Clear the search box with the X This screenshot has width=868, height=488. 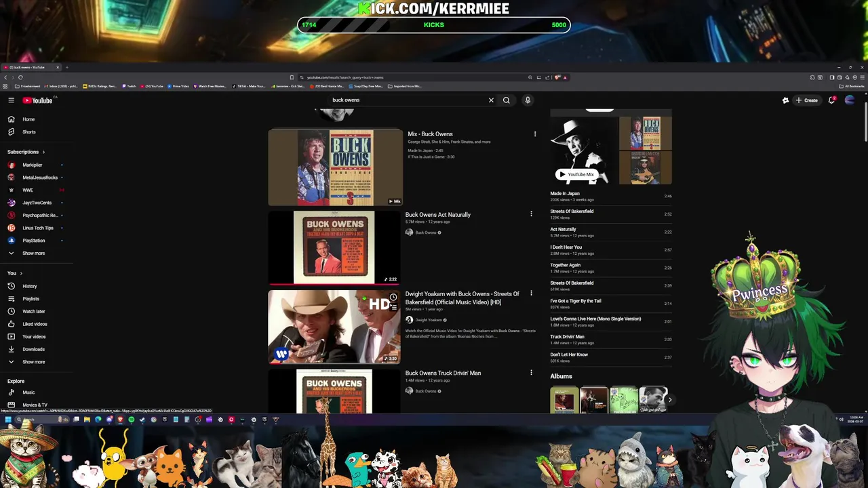491,100
